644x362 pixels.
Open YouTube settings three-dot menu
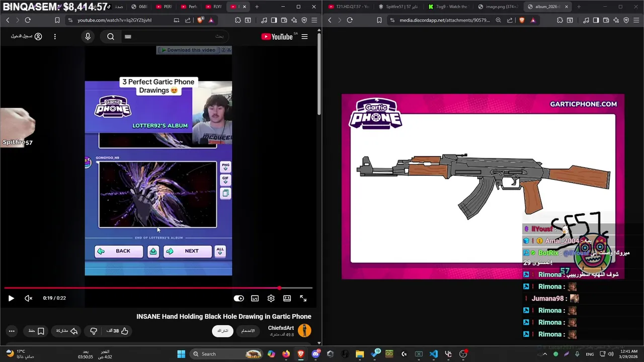(x=55, y=37)
